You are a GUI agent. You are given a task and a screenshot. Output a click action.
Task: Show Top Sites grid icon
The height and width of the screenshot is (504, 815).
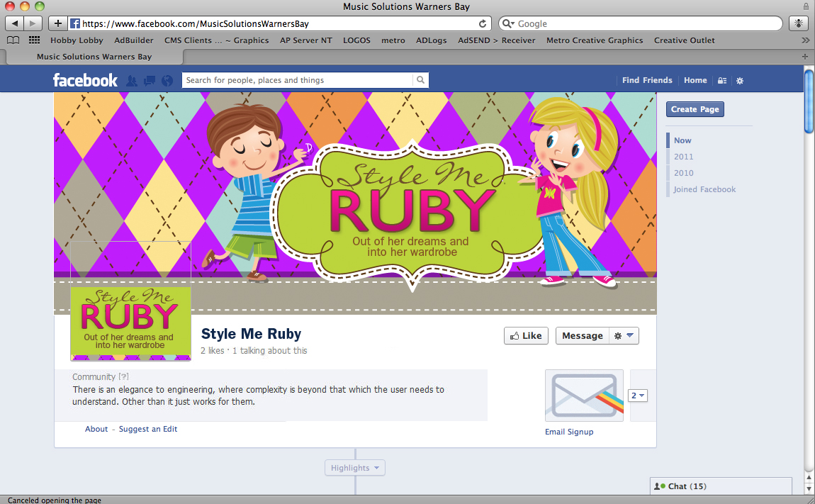point(34,40)
